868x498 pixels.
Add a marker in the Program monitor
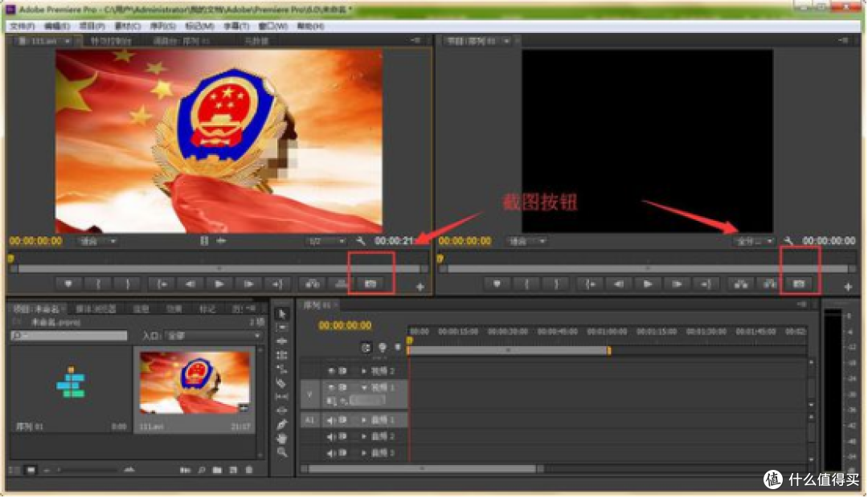pos(497,284)
